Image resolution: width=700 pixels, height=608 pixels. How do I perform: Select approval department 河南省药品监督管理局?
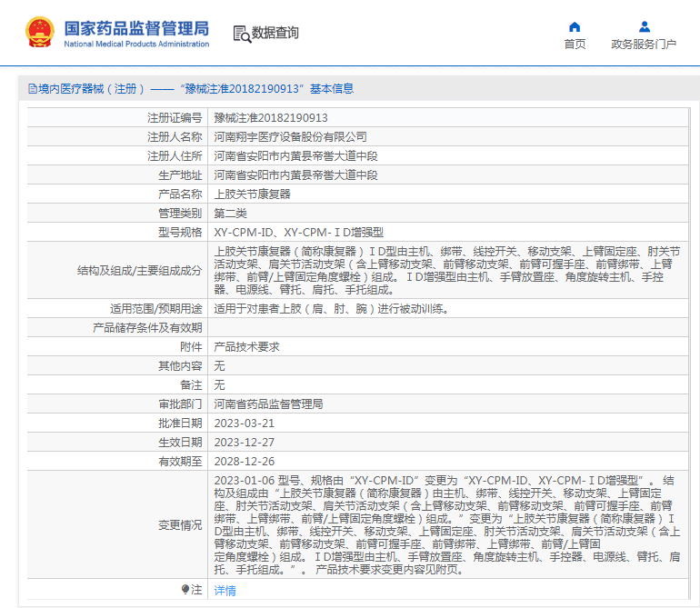click(268, 404)
